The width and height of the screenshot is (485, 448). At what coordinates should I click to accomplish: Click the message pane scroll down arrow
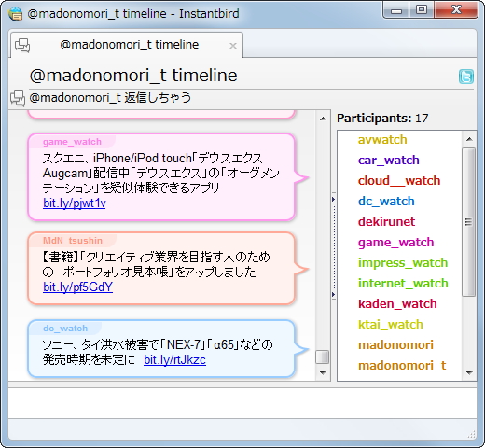coord(323,372)
